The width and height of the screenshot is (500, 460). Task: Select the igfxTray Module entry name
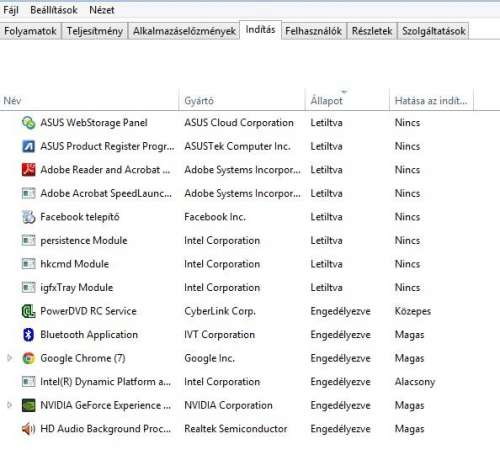(77, 287)
